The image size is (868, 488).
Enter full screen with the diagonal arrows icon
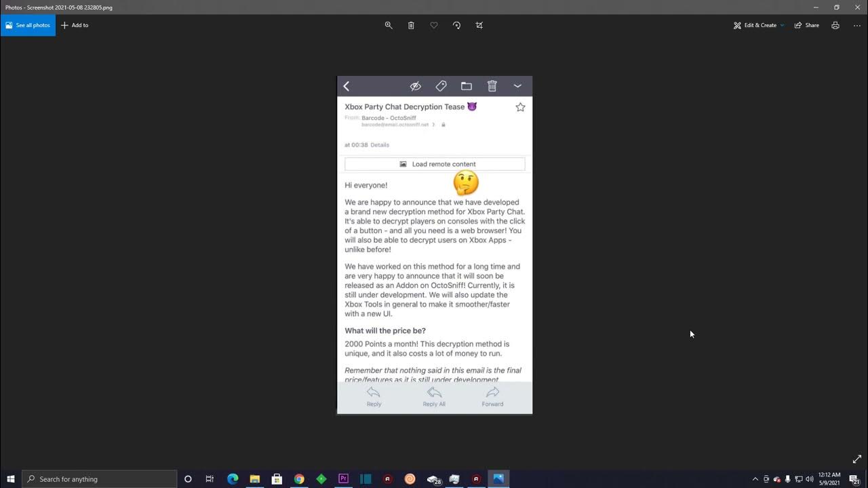[x=857, y=459]
